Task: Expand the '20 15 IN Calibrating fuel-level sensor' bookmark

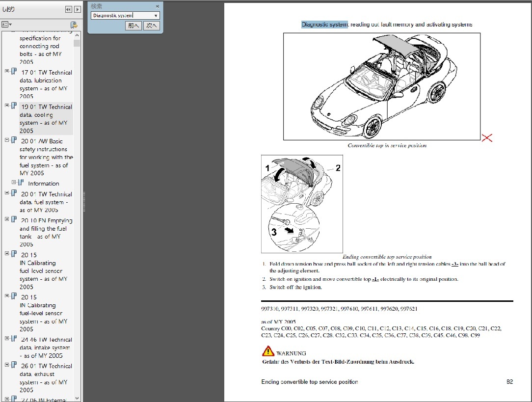Action: tap(7, 296)
